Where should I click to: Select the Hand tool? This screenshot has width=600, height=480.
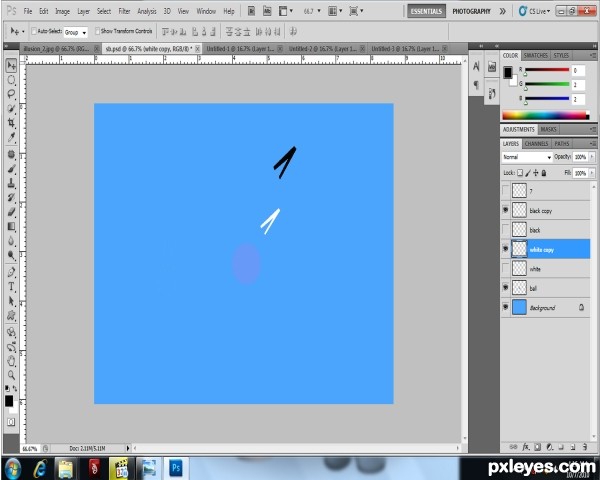pos(11,361)
